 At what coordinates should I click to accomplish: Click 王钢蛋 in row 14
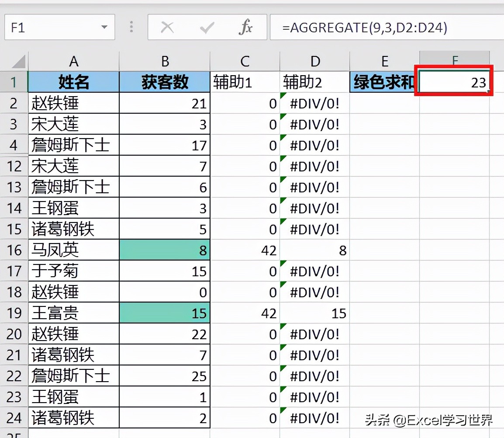[74, 208]
